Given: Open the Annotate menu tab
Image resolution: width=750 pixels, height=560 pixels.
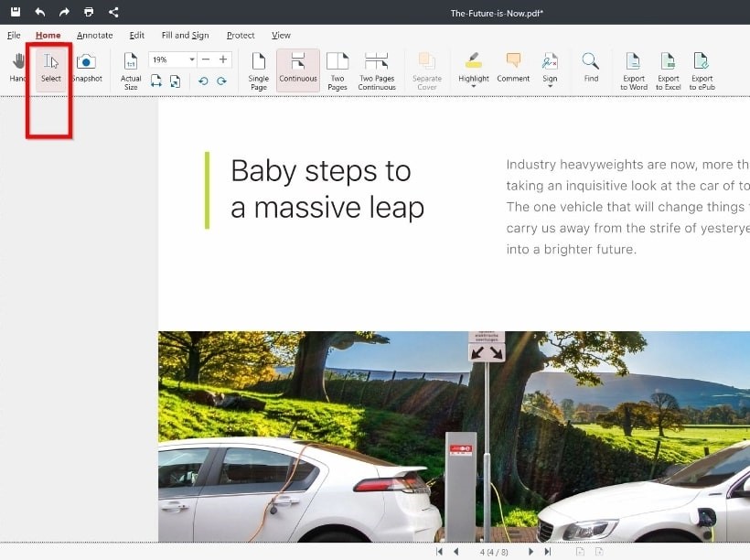Looking at the screenshot, I should click(x=94, y=36).
